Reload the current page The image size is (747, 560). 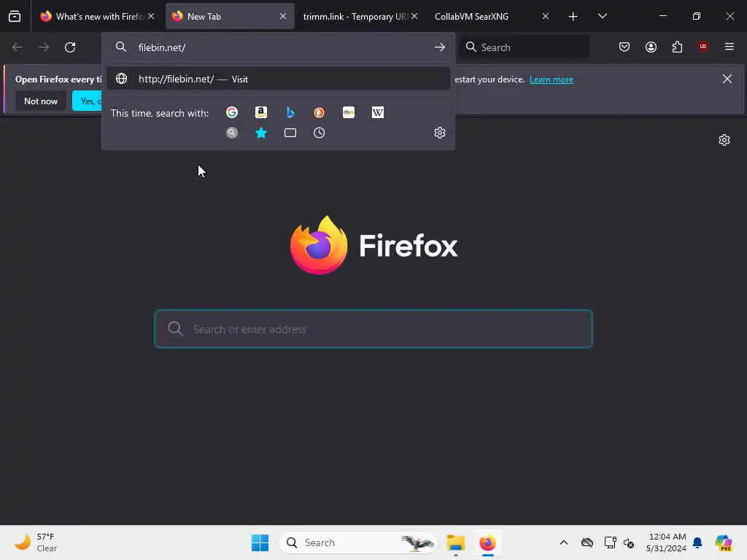click(x=70, y=47)
